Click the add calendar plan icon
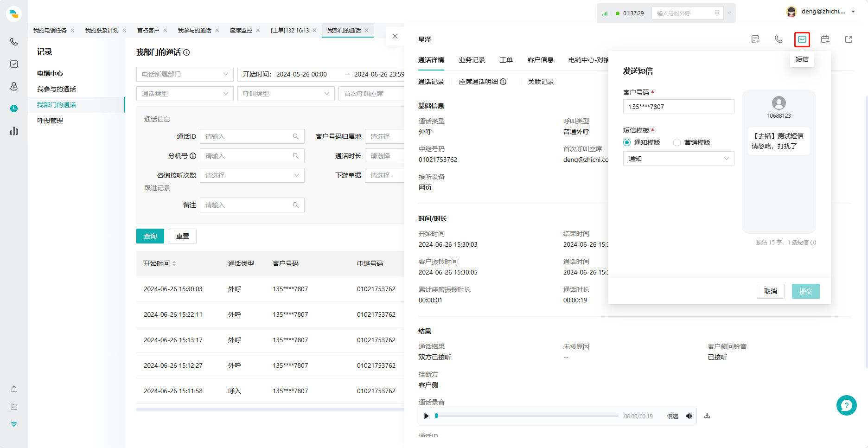Image resolution: width=868 pixels, height=448 pixels. [x=825, y=39]
